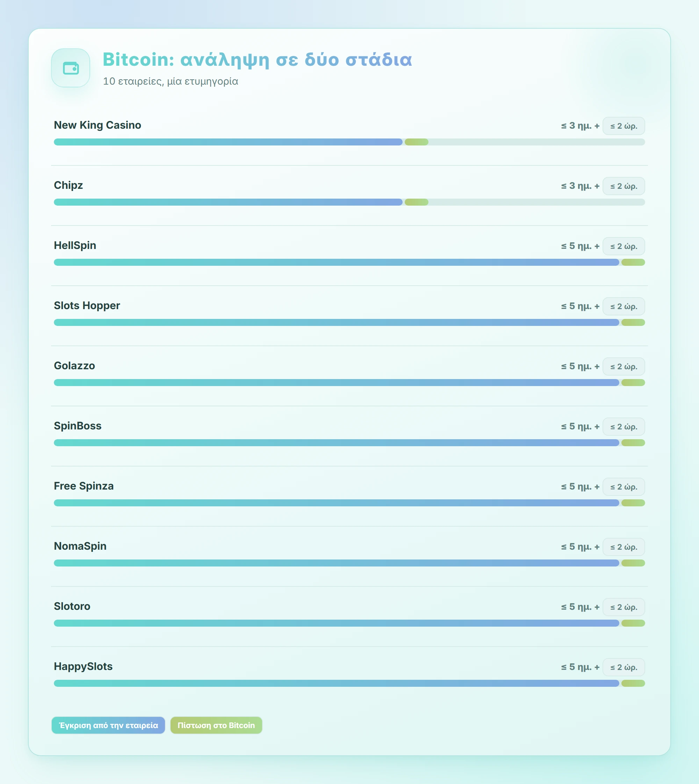Click the SpinBoss row label
This screenshot has height=784, width=699.
pyautogui.click(x=78, y=426)
